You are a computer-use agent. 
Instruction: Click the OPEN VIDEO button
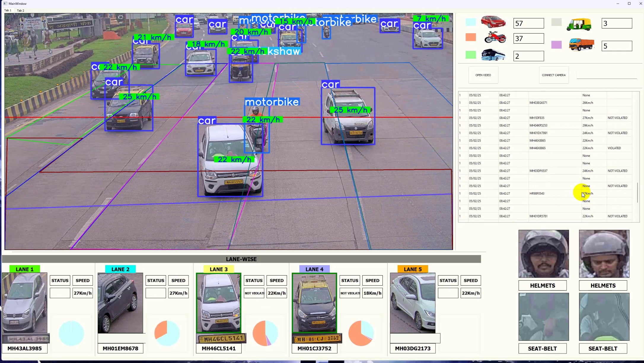pos(483,75)
